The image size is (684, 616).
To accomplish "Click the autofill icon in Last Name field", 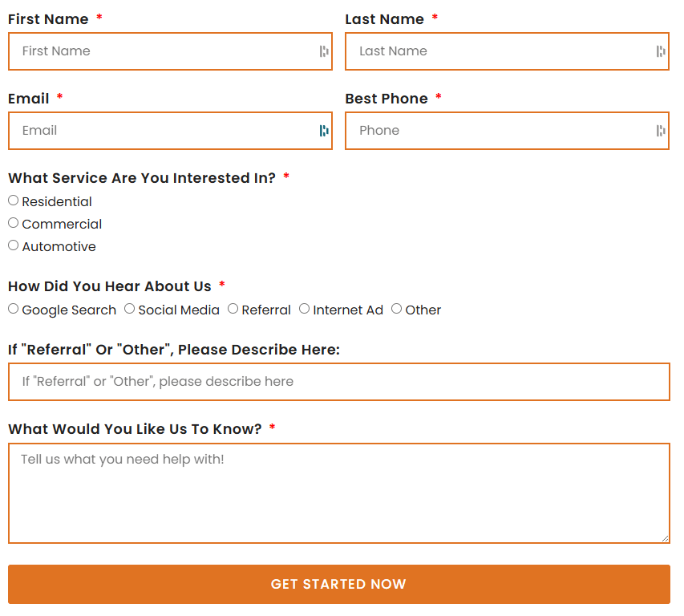I will click(661, 51).
